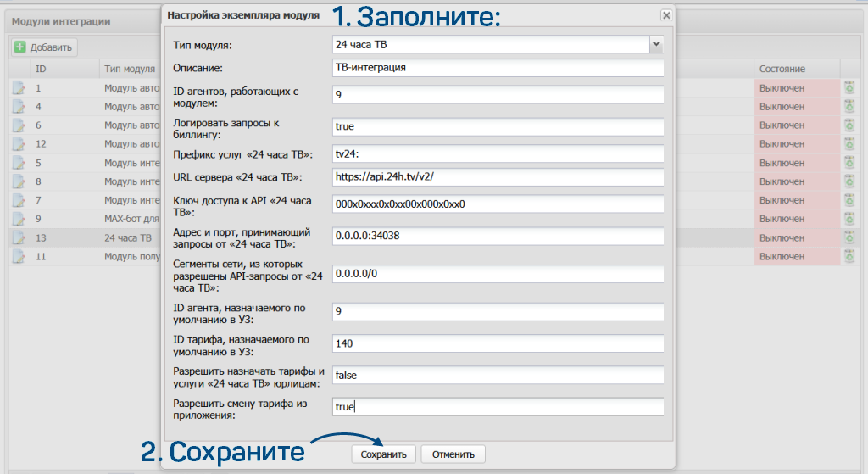Click the edit icon for module ID 1

tap(19, 87)
